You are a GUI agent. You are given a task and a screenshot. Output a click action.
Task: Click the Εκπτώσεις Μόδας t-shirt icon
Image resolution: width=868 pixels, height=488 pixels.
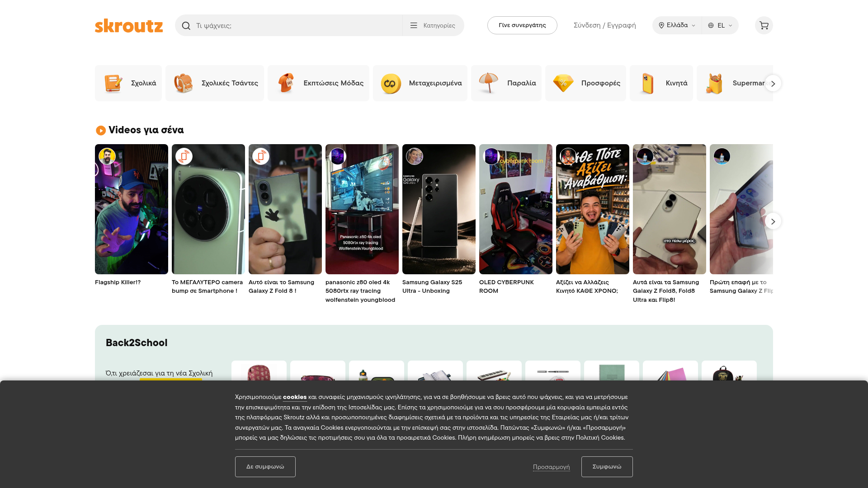point(286,83)
